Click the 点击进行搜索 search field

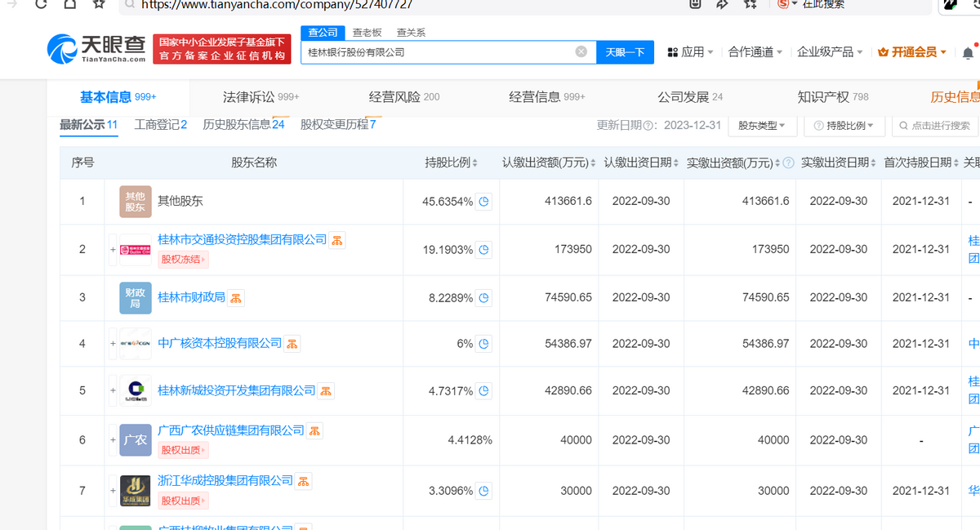pyautogui.click(x=935, y=126)
